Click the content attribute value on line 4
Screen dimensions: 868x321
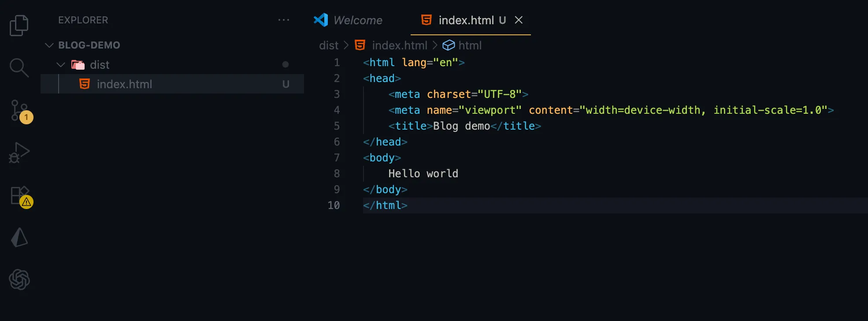tap(703, 110)
